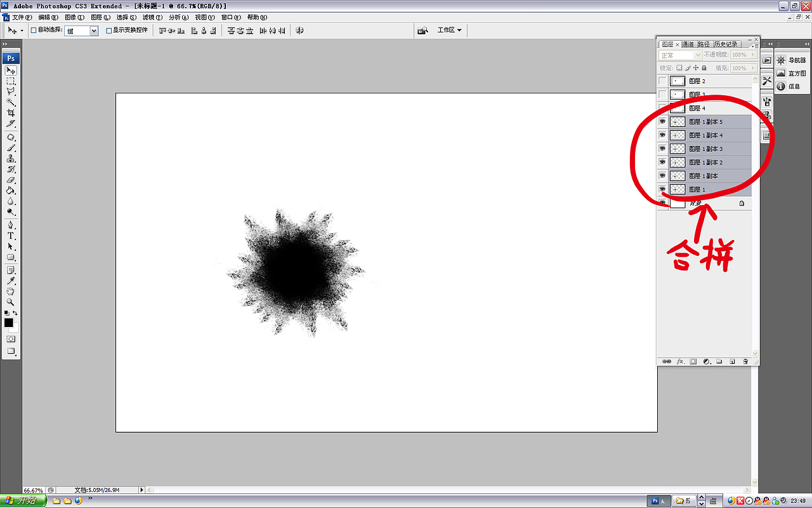Select the Blur tool
812x508 pixels.
(x=11, y=201)
